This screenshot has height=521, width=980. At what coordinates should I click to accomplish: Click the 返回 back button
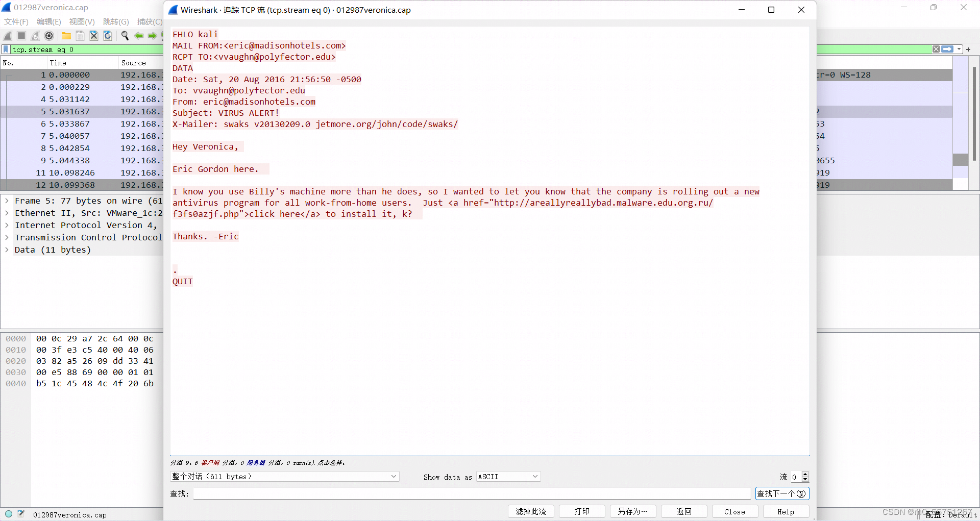click(684, 511)
